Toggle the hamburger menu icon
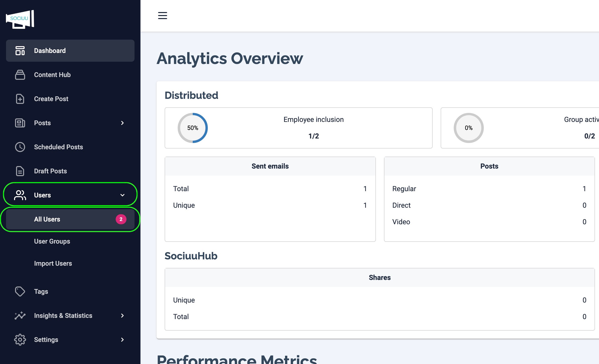The image size is (599, 364). click(162, 16)
